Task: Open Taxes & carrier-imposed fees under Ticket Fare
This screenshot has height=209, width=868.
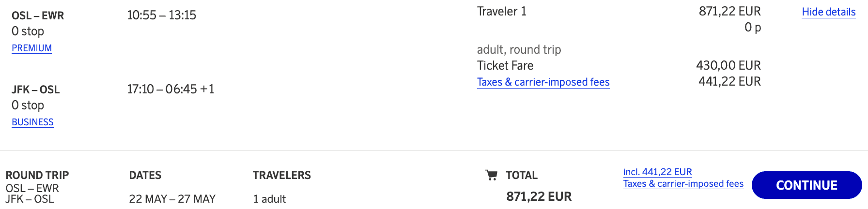Action: click(x=543, y=82)
